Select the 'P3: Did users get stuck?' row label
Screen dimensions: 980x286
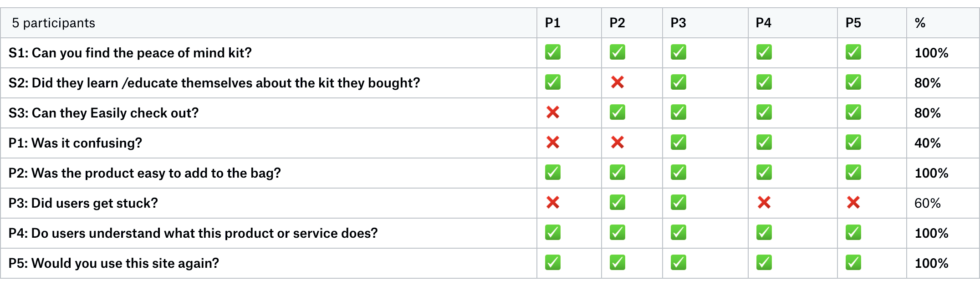(x=83, y=203)
